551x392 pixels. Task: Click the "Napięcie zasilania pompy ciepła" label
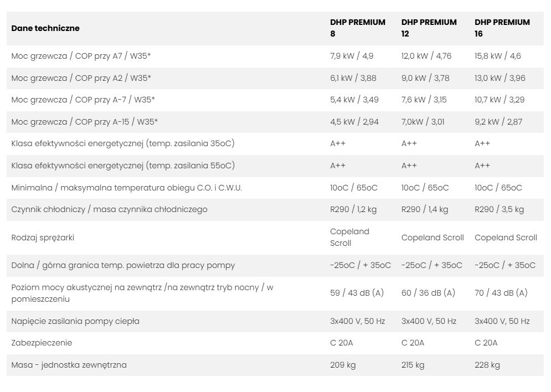pyautogui.click(x=75, y=321)
